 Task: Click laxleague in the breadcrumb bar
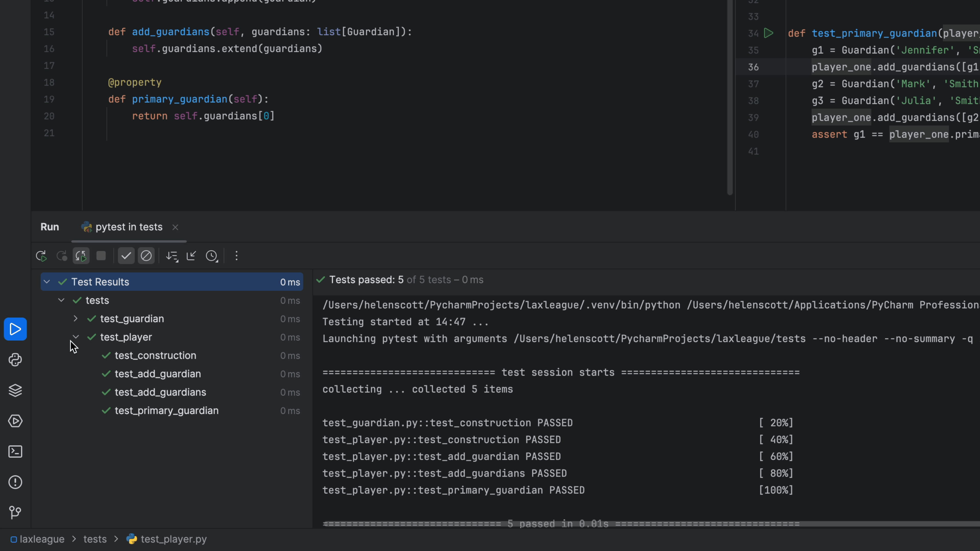click(42, 539)
